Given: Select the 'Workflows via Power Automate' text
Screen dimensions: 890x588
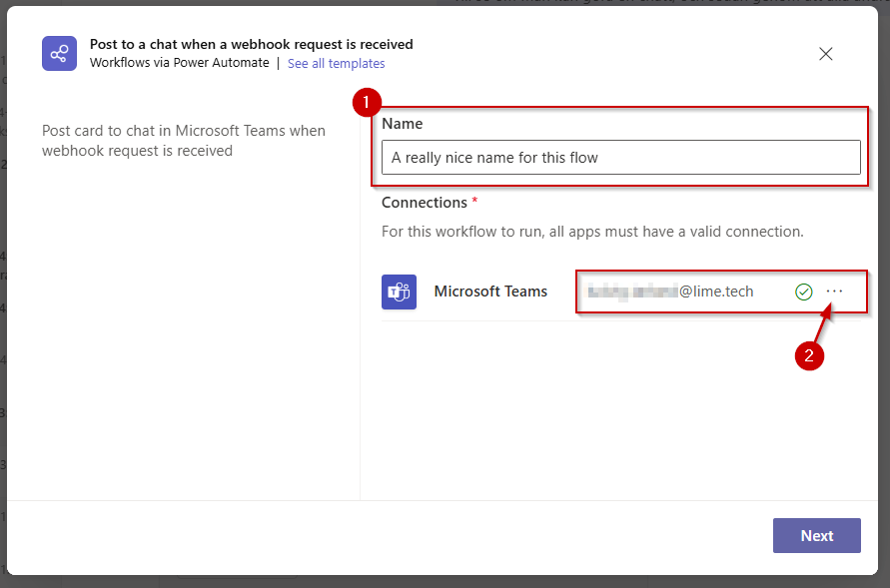Looking at the screenshot, I should pyautogui.click(x=180, y=62).
